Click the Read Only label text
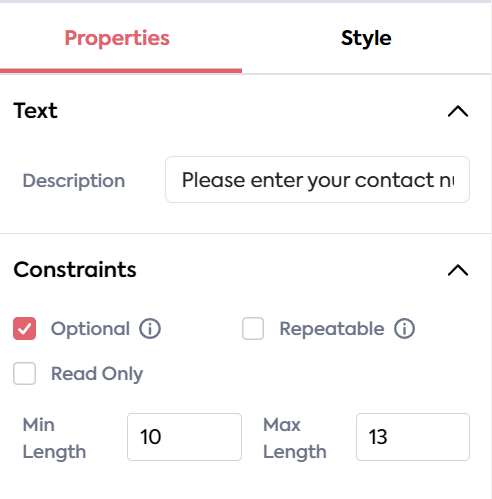492x499 pixels. [97, 374]
